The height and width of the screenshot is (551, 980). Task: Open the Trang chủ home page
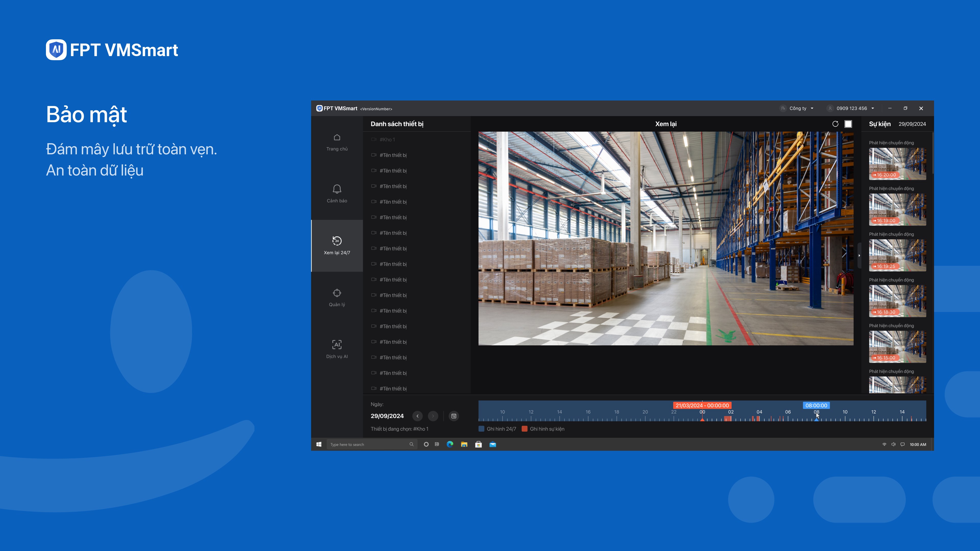337,142
